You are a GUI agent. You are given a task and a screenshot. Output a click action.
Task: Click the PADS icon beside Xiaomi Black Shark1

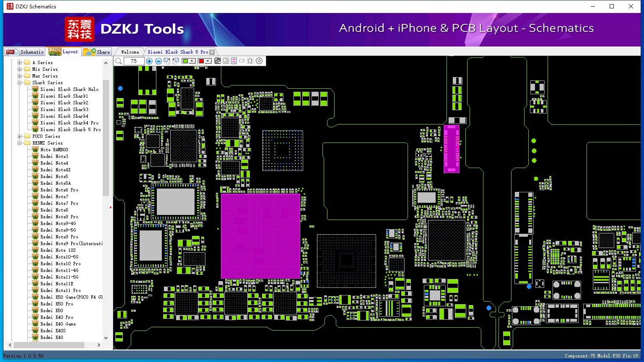35,96
